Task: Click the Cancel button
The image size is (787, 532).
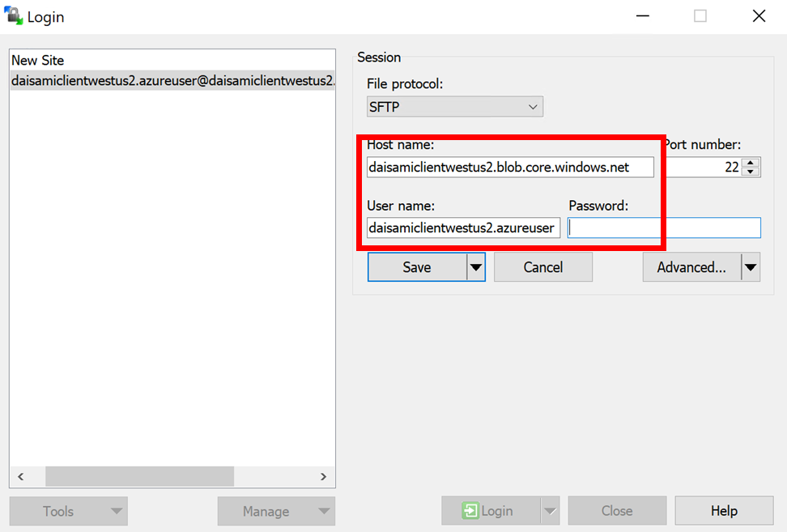Action: coord(543,267)
